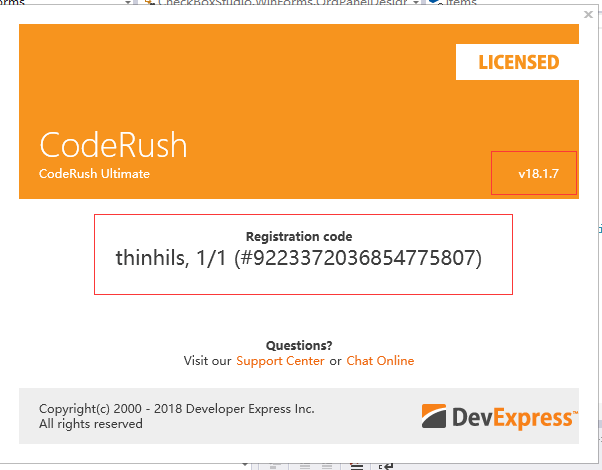Open the Support Center link
The height and width of the screenshot is (470, 602).
(280, 361)
